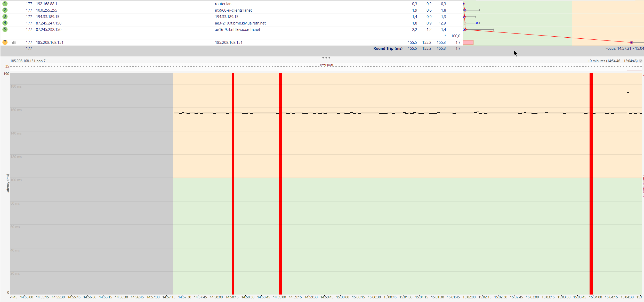Toggle timeline graph icon for hop 7
This screenshot has height=302, width=644.
click(x=14, y=43)
